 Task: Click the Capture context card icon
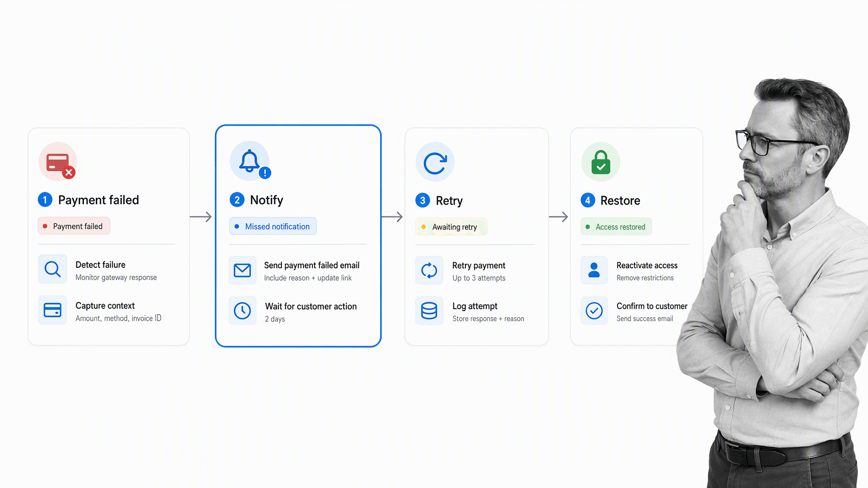point(53,310)
